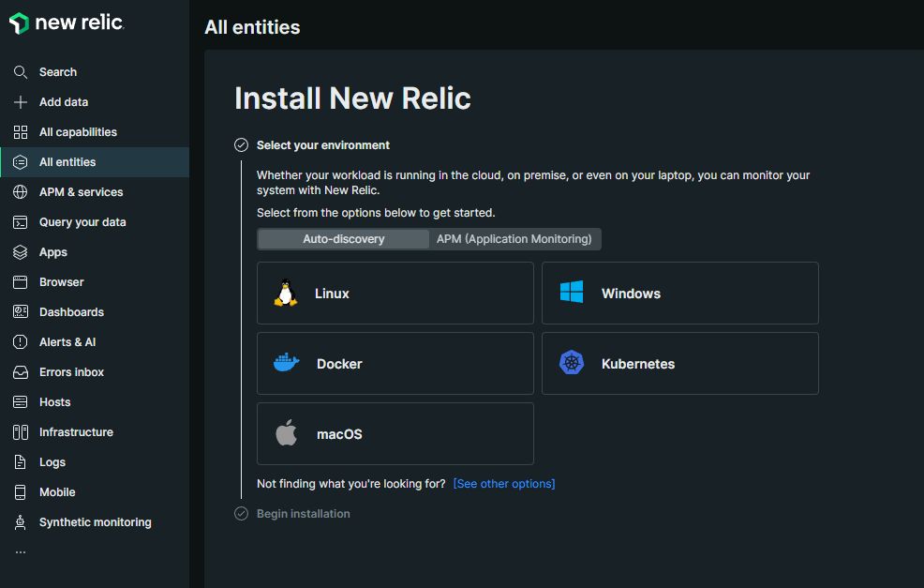The image size is (924, 588).
Task: Open the Synthetic monitoring sidebar item
Action: (x=95, y=522)
